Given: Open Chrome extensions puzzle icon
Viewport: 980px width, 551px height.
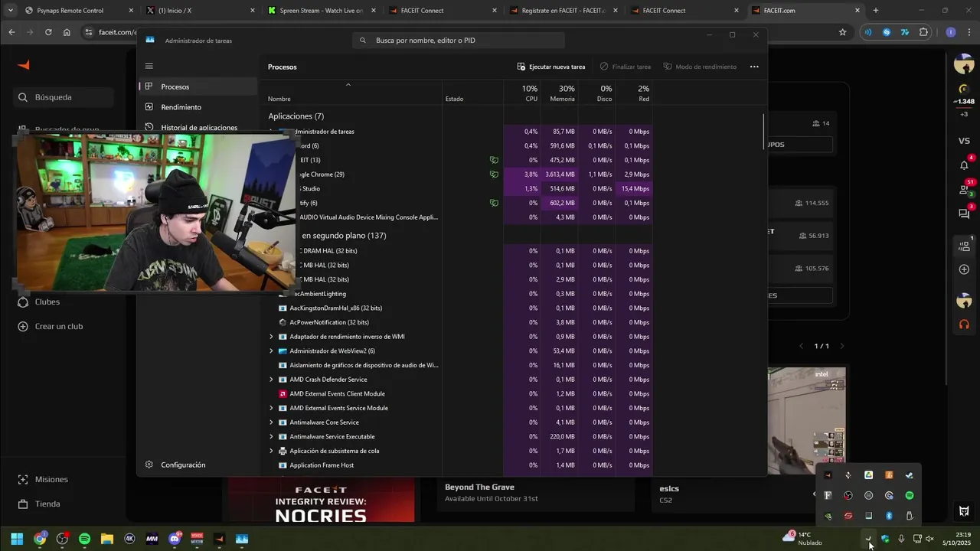Looking at the screenshot, I should tap(924, 32).
